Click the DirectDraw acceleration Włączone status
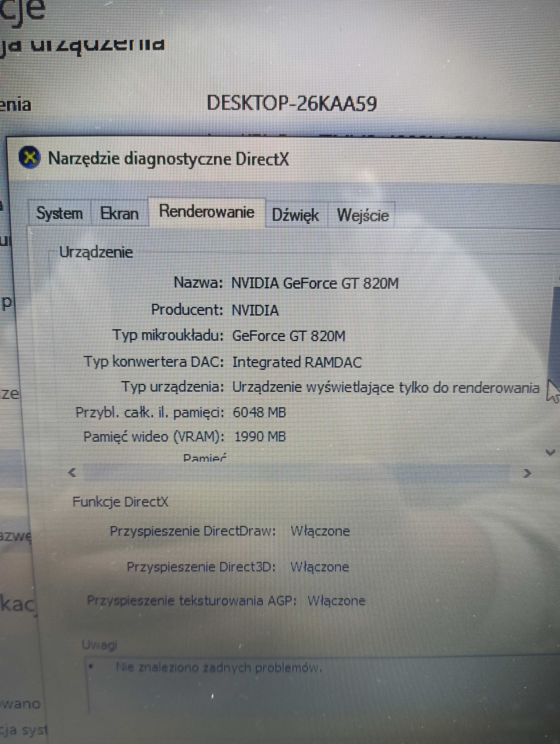Image resolution: width=560 pixels, height=744 pixels. (x=320, y=531)
